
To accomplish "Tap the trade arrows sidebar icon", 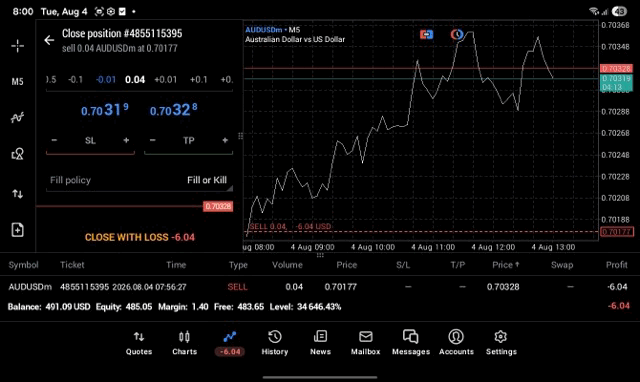I will tap(18, 193).
